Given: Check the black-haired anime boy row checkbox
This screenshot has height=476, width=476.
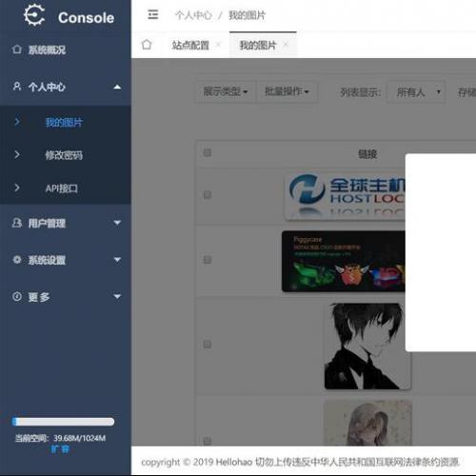Looking at the screenshot, I should point(208,345).
